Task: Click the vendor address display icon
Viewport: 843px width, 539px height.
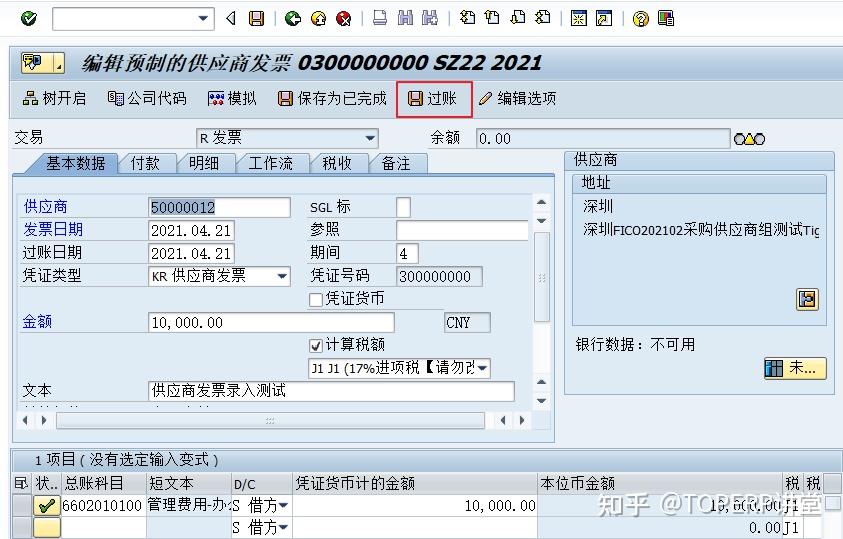Action: coord(807,299)
